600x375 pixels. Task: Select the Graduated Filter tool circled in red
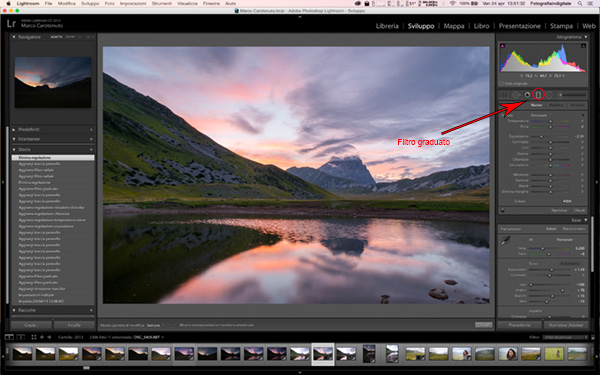click(x=538, y=94)
